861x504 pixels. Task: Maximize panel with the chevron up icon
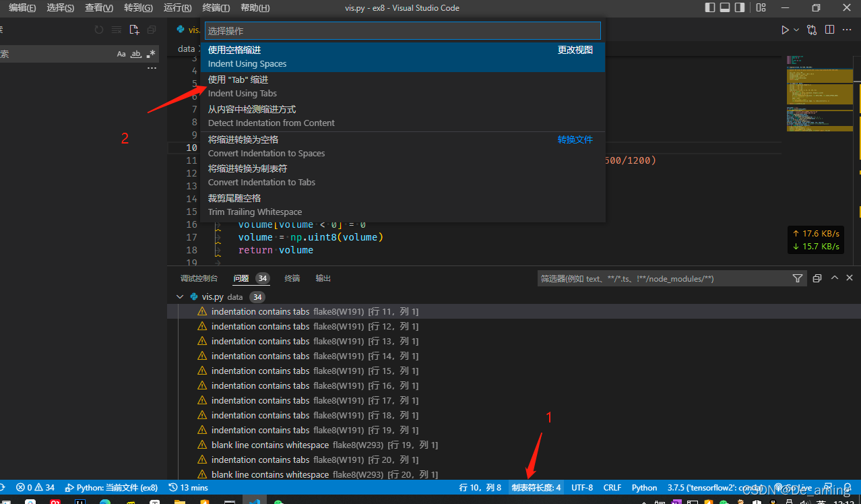(835, 278)
